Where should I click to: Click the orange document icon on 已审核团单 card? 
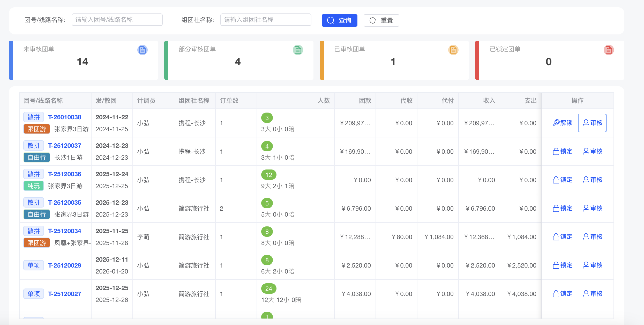click(453, 50)
